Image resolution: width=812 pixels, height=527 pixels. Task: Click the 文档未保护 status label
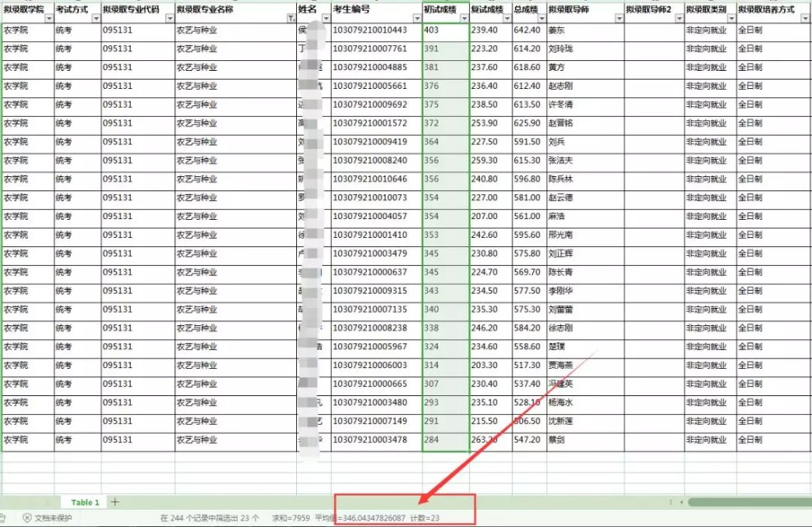click(53, 518)
